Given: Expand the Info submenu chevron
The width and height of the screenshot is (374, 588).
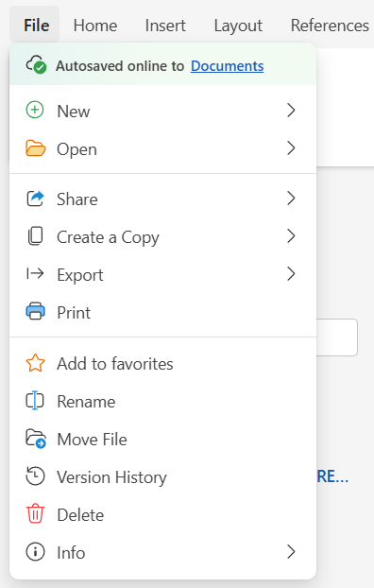Looking at the screenshot, I should (x=291, y=552).
